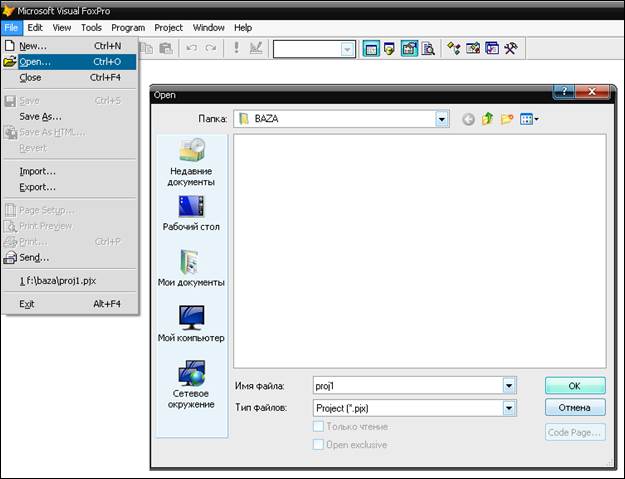625x479 pixels.
Task: Open the Project menu
Action: tap(168, 27)
